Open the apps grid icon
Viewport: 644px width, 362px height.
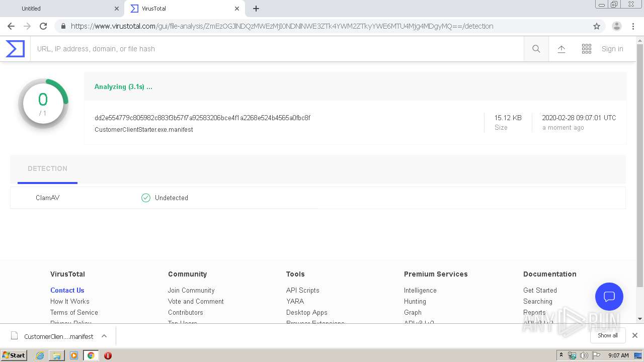[x=587, y=49]
